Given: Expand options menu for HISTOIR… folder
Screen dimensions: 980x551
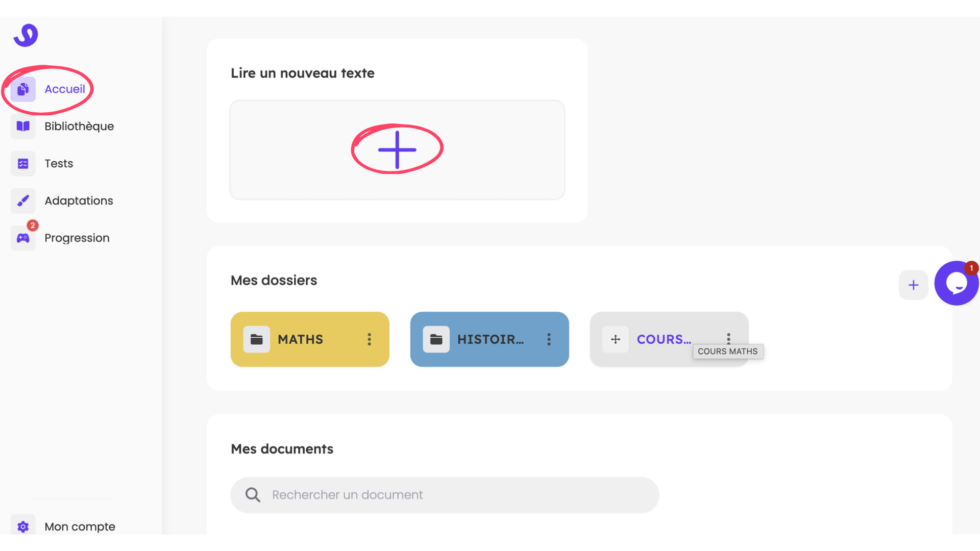Looking at the screenshot, I should (549, 340).
